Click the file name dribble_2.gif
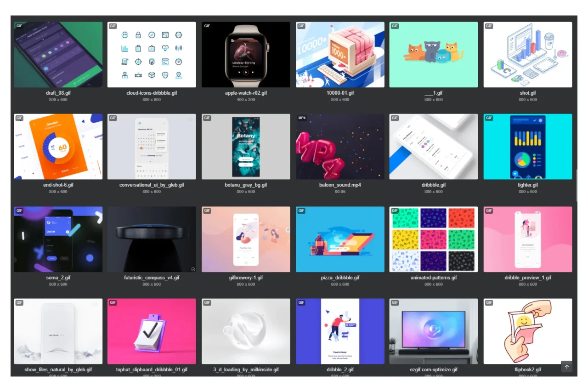This screenshot has height=392, width=588. [x=340, y=369]
